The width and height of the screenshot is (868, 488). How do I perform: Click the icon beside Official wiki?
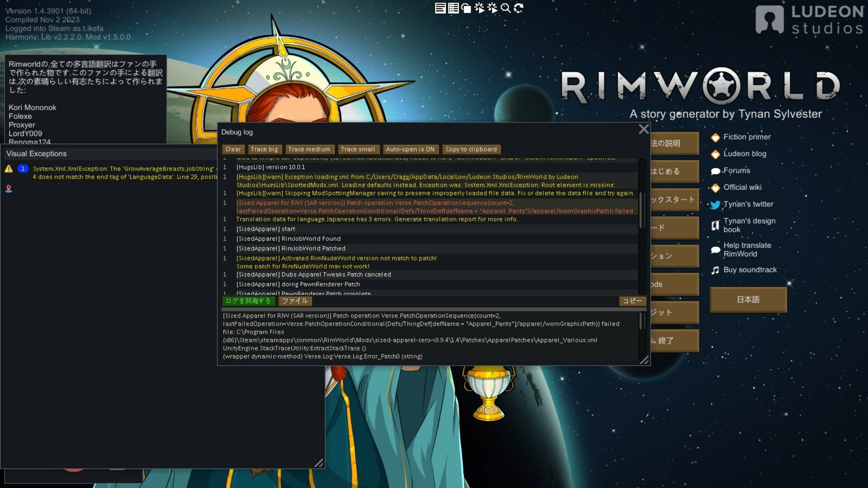[x=715, y=188]
